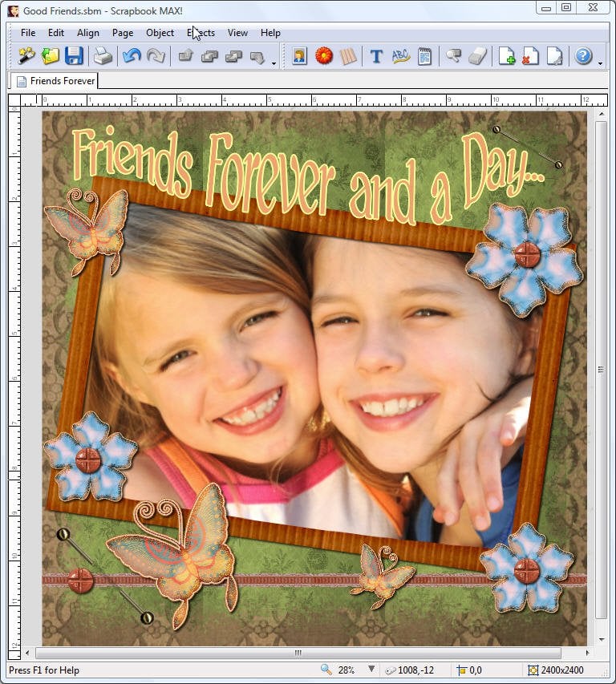Viewport: 616px width, 684px height.
Task: Open the Effects menu
Action: (201, 33)
